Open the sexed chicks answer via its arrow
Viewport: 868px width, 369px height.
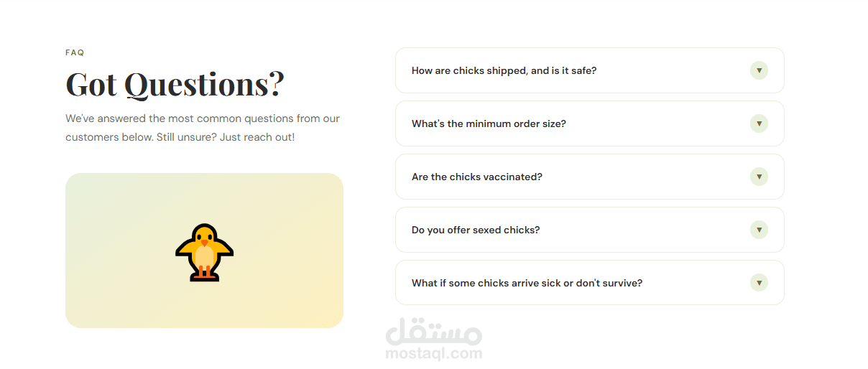coord(759,230)
